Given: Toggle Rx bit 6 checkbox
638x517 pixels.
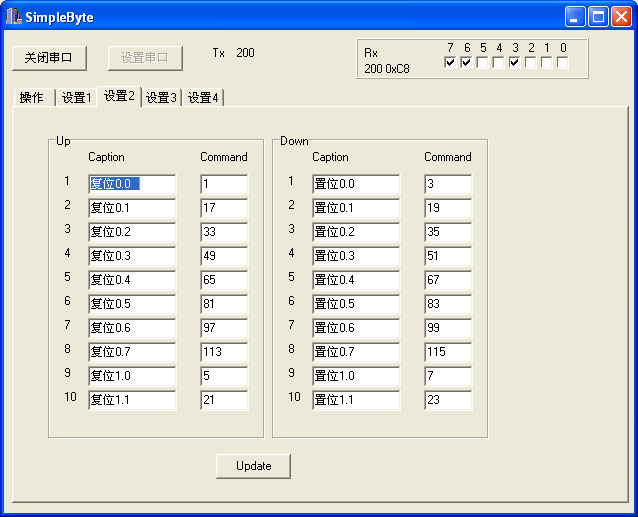Looking at the screenshot, I should 466,63.
